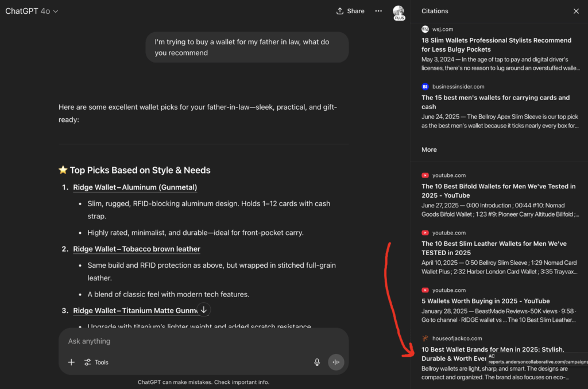Click YouTube icon above Best Slim Leather Wallets
588x389 pixels.
point(425,233)
